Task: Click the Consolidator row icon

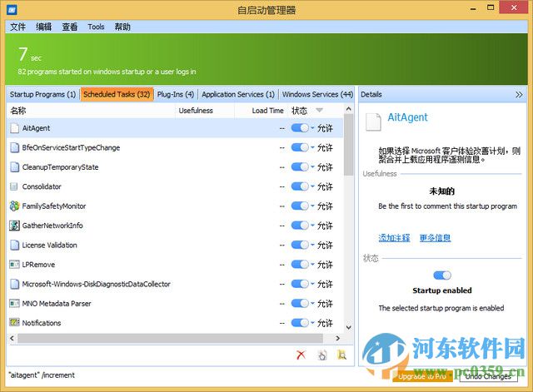Action: 14,186
